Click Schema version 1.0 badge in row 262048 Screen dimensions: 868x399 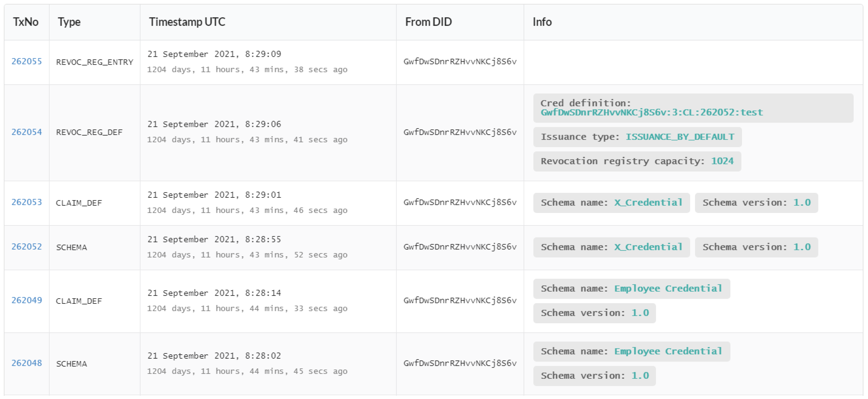click(594, 376)
